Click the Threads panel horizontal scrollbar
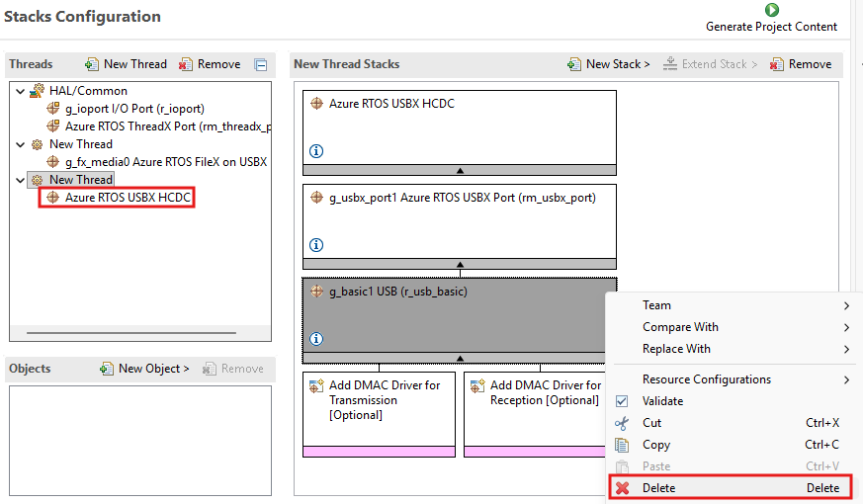This screenshot has height=504, width=863. click(131, 333)
